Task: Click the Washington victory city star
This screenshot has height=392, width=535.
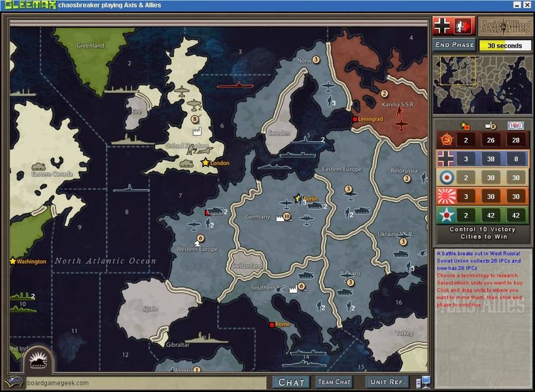Action: (12, 261)
